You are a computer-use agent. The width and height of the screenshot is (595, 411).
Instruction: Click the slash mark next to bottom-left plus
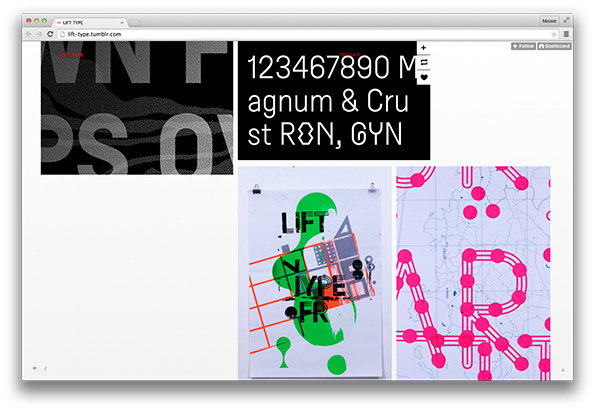[x=46, y=368]
